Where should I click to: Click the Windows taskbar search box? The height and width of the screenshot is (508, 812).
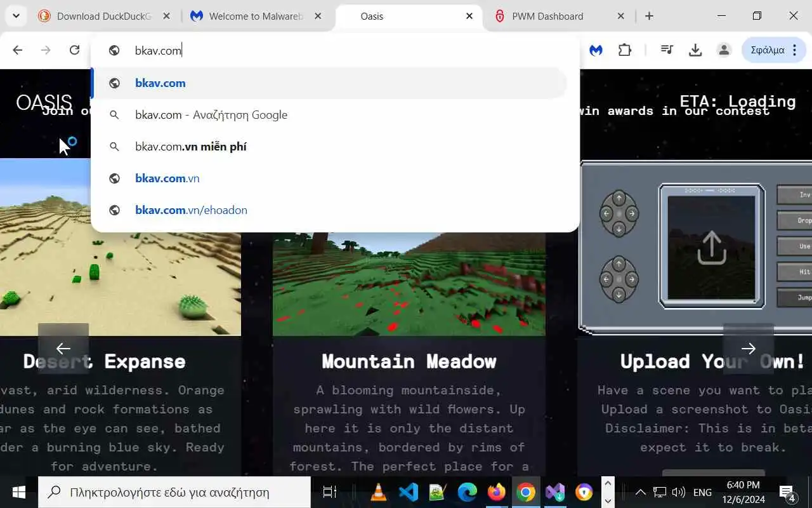coord(174,492)
